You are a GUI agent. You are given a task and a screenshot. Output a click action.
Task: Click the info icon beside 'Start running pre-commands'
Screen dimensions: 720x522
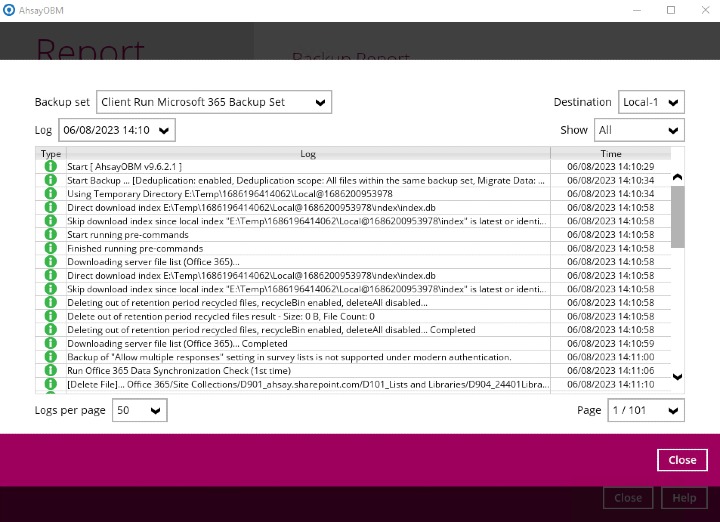coord(51,234)
